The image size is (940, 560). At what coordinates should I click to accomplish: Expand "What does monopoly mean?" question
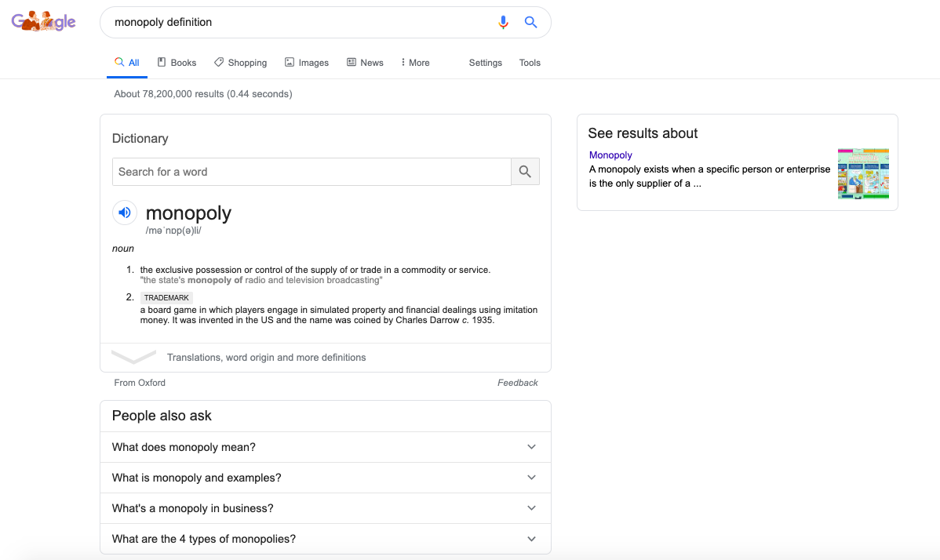tap(325, 447)
